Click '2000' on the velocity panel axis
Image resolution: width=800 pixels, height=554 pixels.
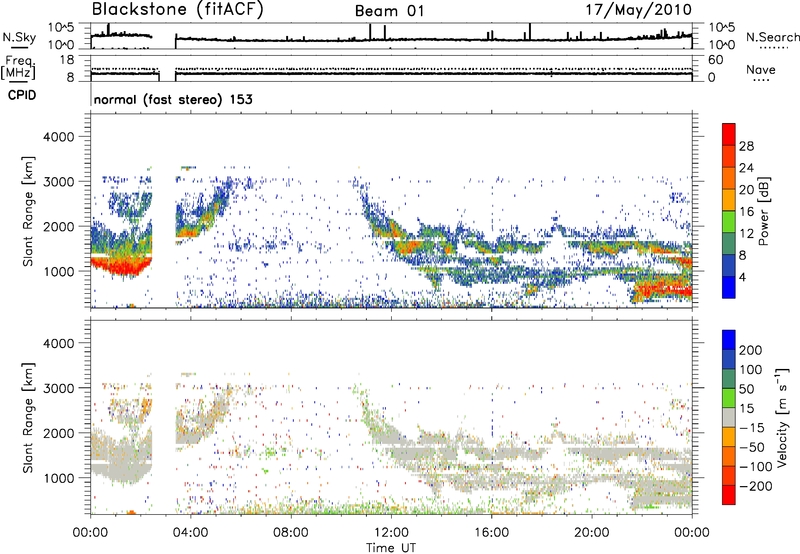coord(59,433)
